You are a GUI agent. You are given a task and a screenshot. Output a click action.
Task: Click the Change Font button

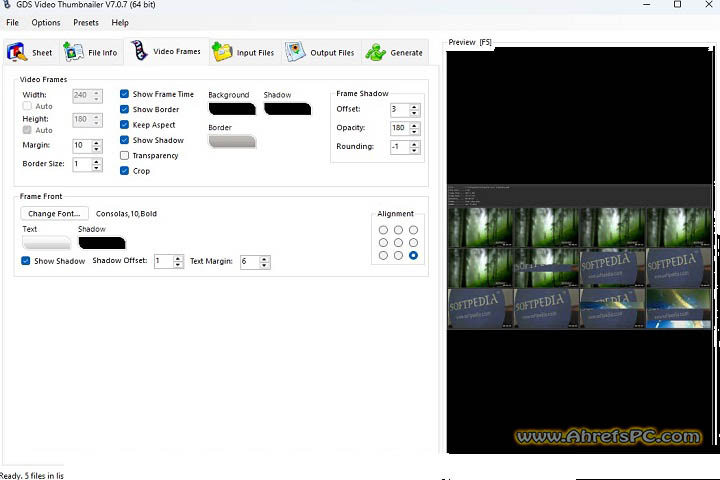(x=54, y=214)
